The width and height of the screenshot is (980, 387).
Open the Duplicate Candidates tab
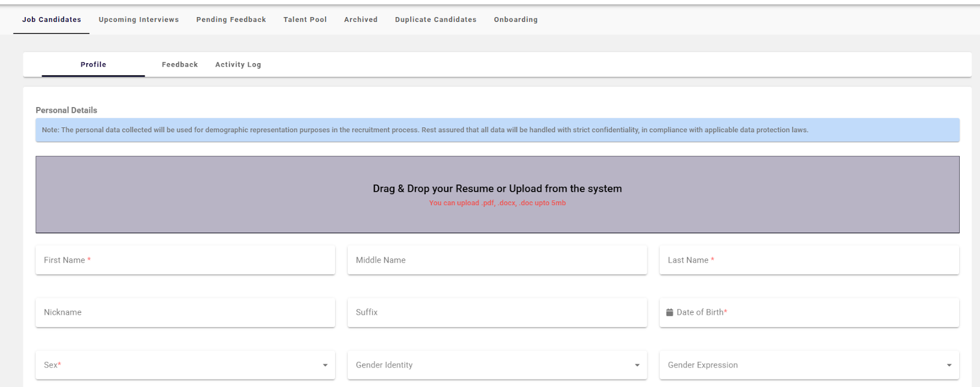click(x=435, y=20)
